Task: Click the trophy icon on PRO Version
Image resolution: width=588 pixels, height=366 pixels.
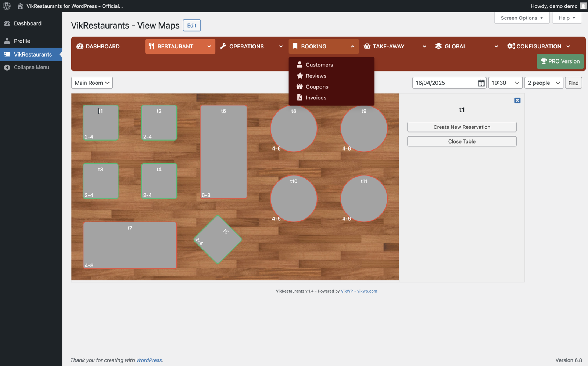Action: click(x=544, y=61)
